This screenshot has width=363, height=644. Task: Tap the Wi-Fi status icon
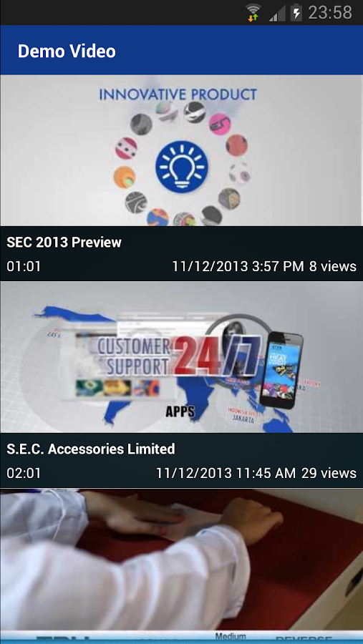pyautogui.click(x=253, y=12)
